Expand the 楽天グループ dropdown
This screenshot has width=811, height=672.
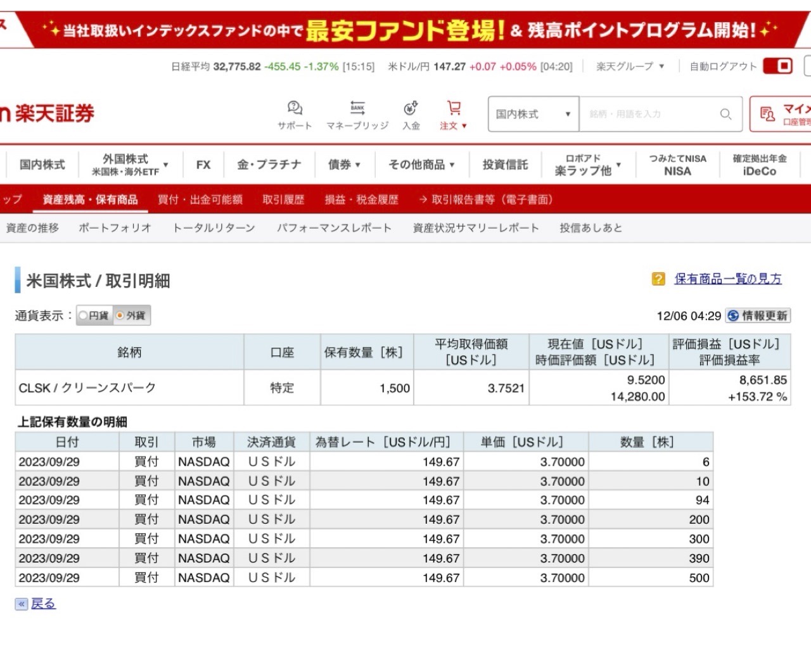click(630, 66)
